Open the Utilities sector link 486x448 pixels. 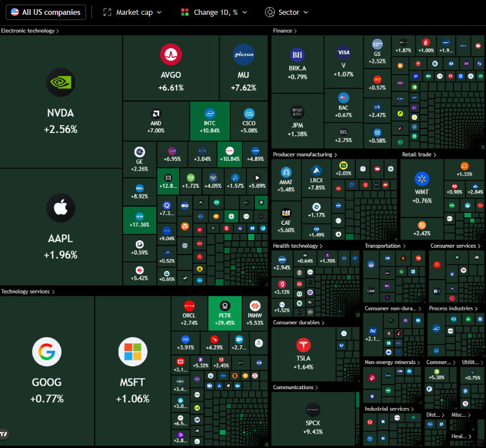[x=472, y=362]
